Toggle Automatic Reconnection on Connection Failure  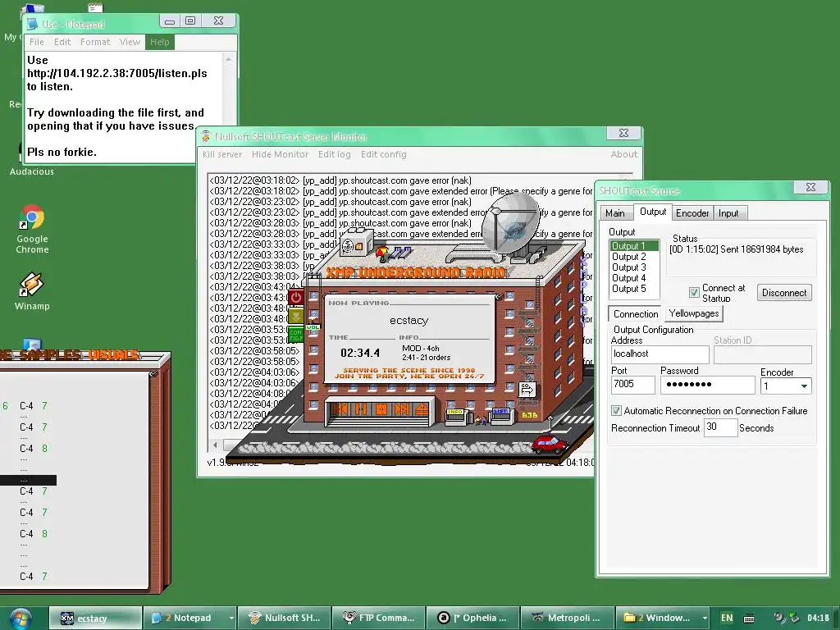click(617, 411)
